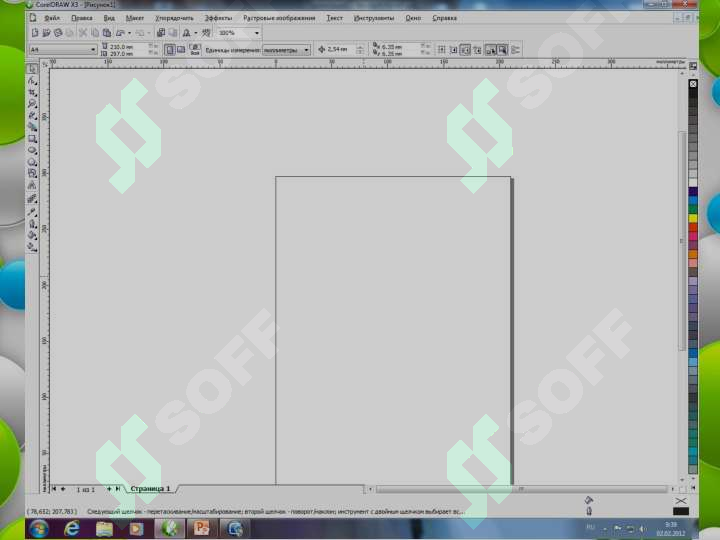Select the Text tool
Image resolution: width=720 pixels, height=540 pixels.
32,186
